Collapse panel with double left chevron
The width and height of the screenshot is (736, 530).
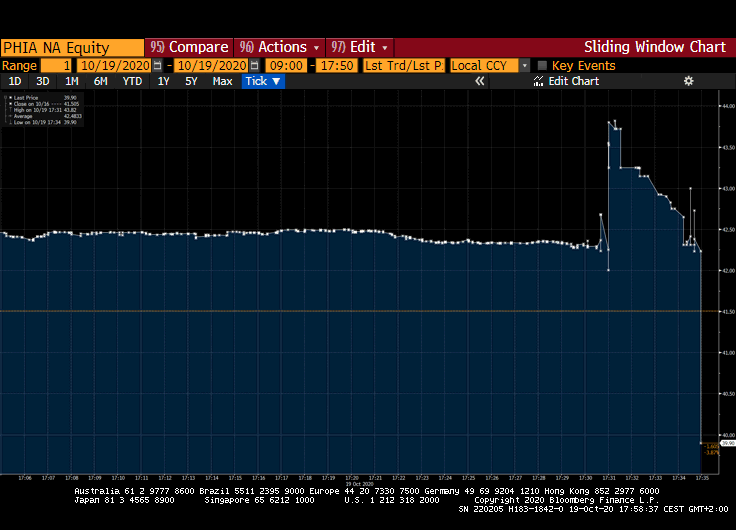pos(479,81)
